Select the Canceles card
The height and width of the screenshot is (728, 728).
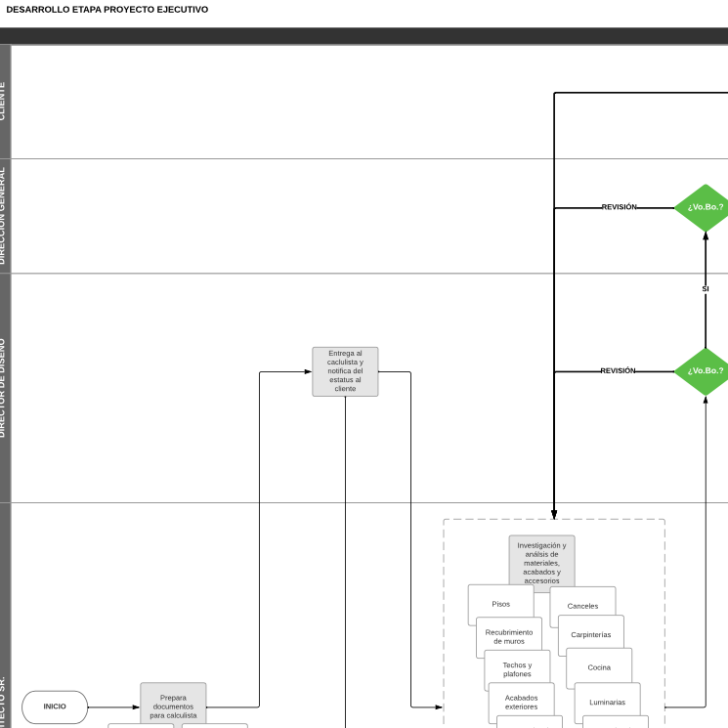point(582,606)
